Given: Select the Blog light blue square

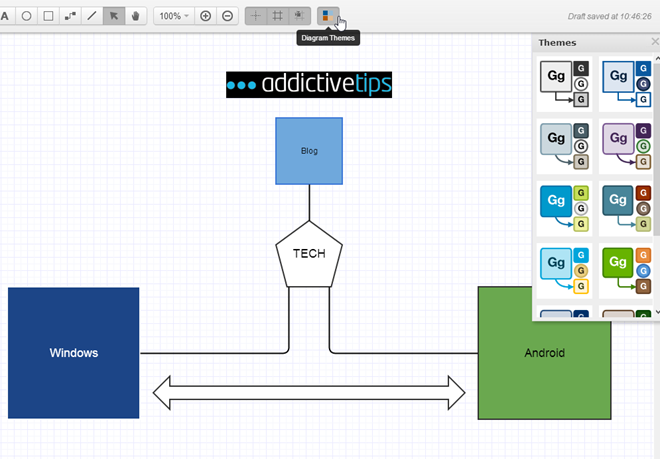Looking at the screenshot, I should click(309, 151).
